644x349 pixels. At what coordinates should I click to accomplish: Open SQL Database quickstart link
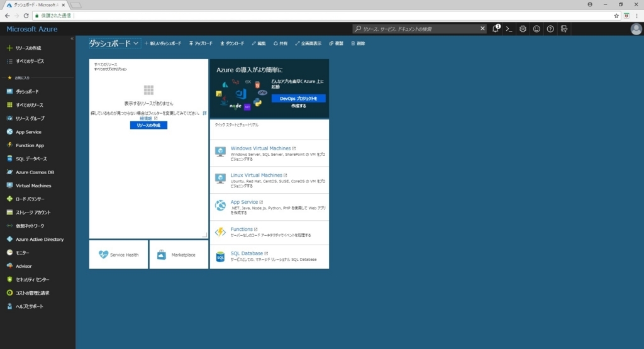[x=247, y=253]
